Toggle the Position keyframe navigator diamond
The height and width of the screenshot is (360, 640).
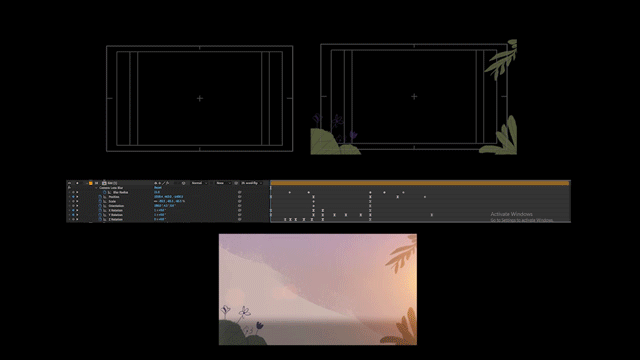click(x=73, y=197)
